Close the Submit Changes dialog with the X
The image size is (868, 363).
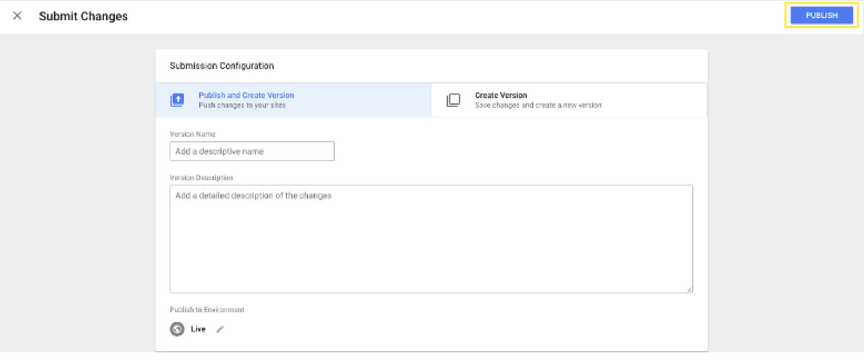[x=17, y=16]
